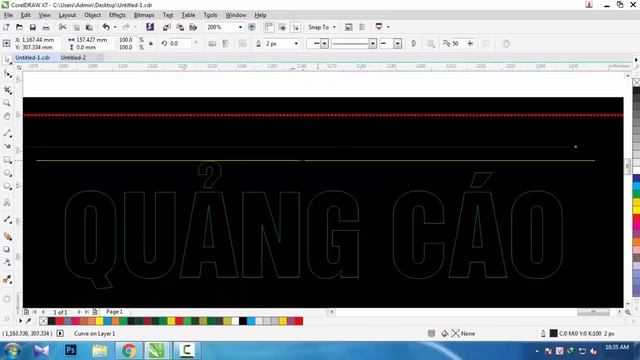
Task: Toggle show rulers
Action: coord(269,27)
